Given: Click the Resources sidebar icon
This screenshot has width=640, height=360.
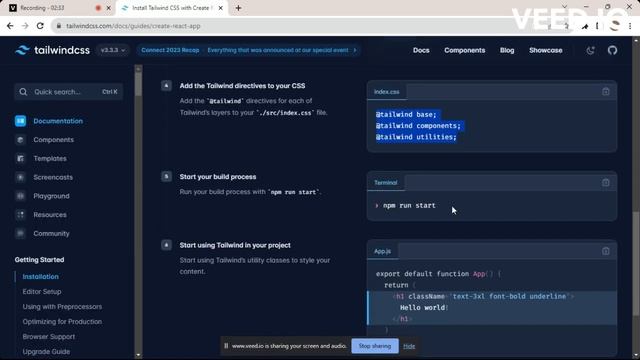Looking at the screenshot, I should (20, 215).
